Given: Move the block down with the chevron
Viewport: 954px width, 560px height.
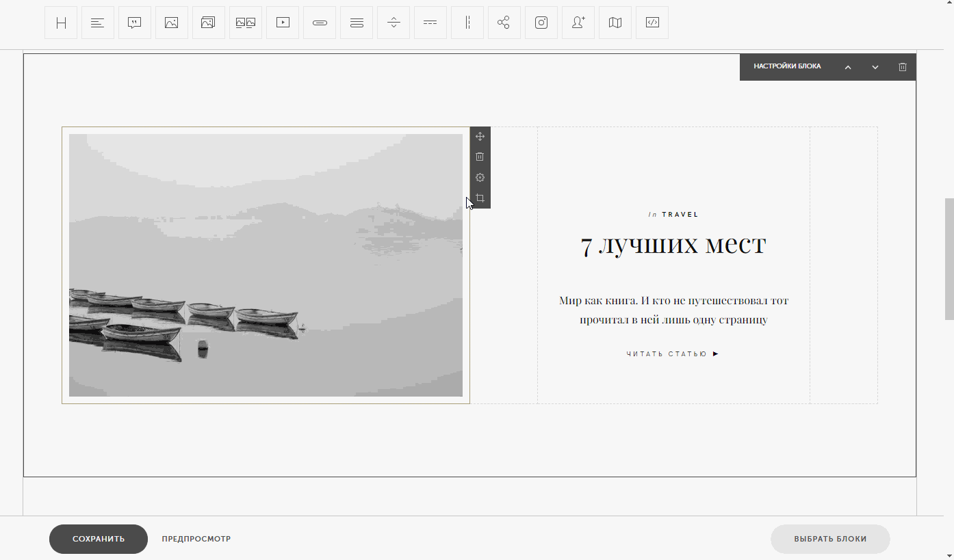Looking at the screenshot, I should pos(875,67).
